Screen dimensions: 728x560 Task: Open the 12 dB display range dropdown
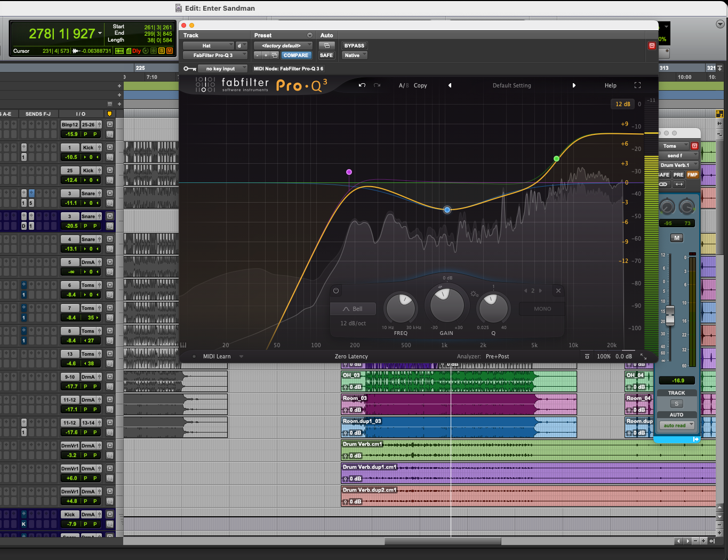(622, 104)
